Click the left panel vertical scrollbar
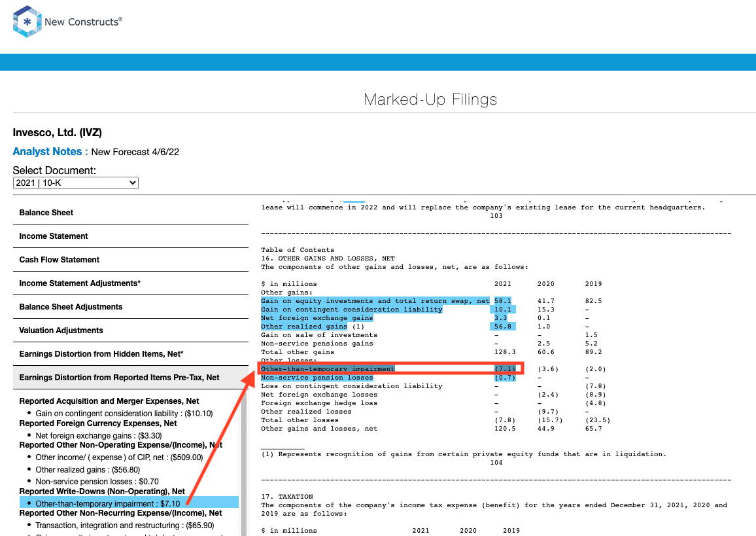Image resolution: width=756 pixels, height=536 pixels. 243,463
